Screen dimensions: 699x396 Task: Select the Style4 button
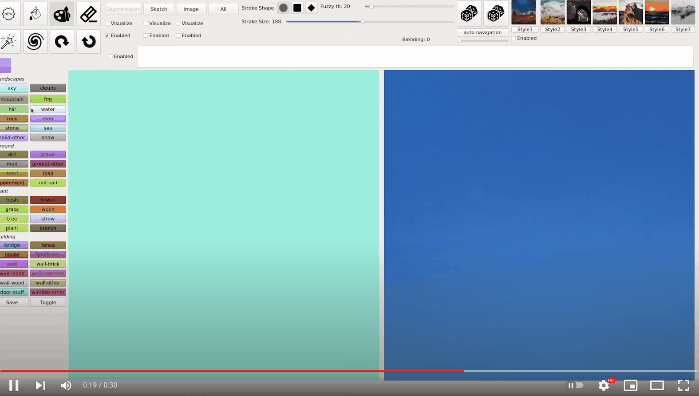pyautogui.click(x=604, y=29)
